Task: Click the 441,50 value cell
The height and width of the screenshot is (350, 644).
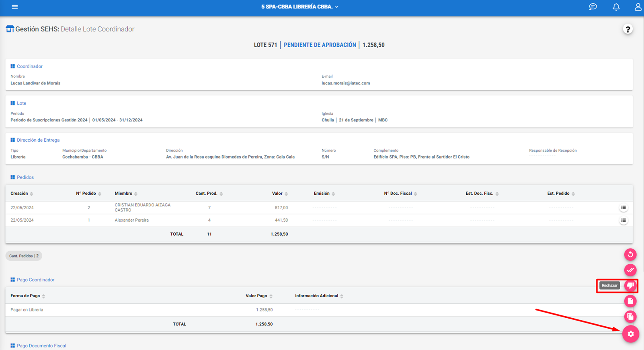Action: pyautogui.click(x=281, y=220)
